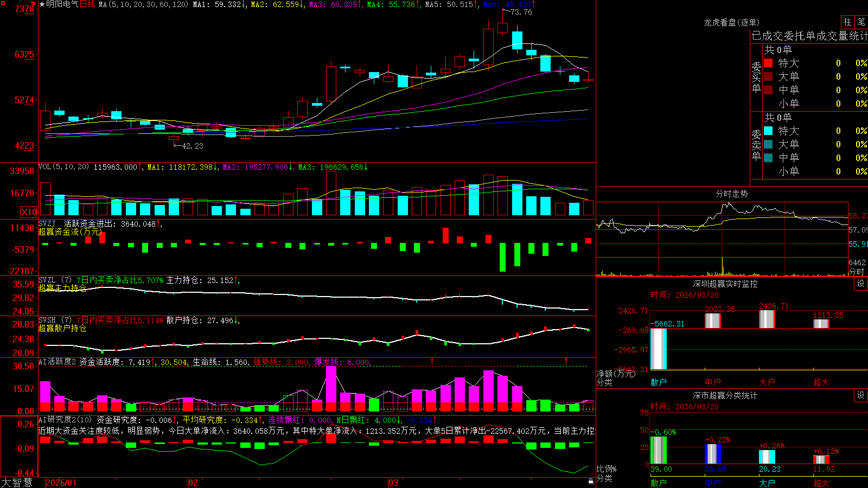Click the 已成交委托单成交量统计 header

[x=809, y=36]
